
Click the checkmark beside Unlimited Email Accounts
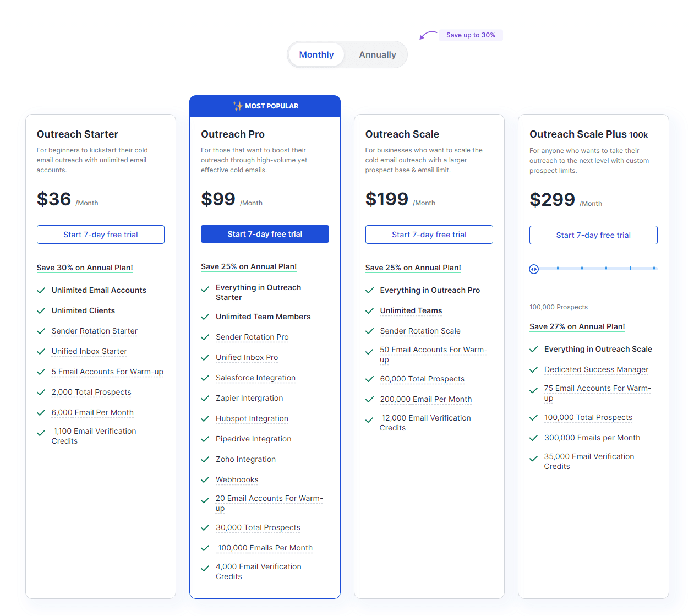click(41, 290)
